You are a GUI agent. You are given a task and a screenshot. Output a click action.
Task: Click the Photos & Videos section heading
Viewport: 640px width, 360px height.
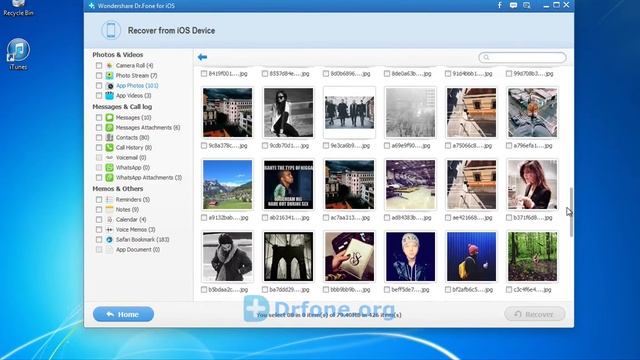coord(118,55)
